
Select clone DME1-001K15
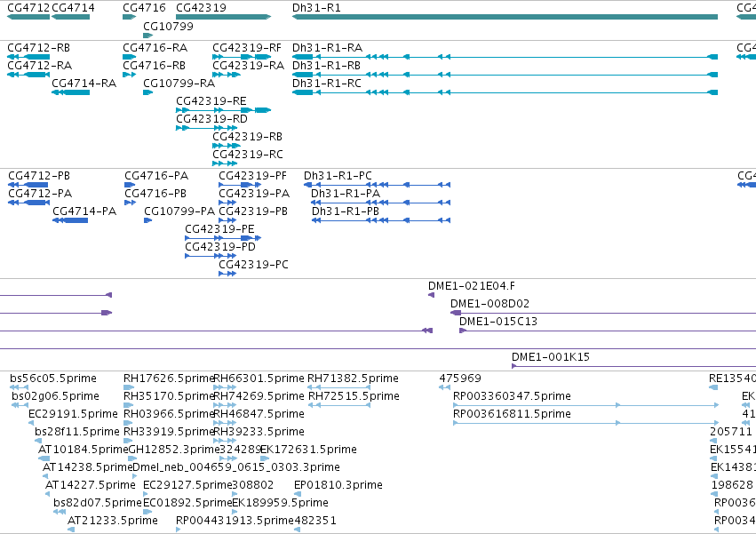551,356
